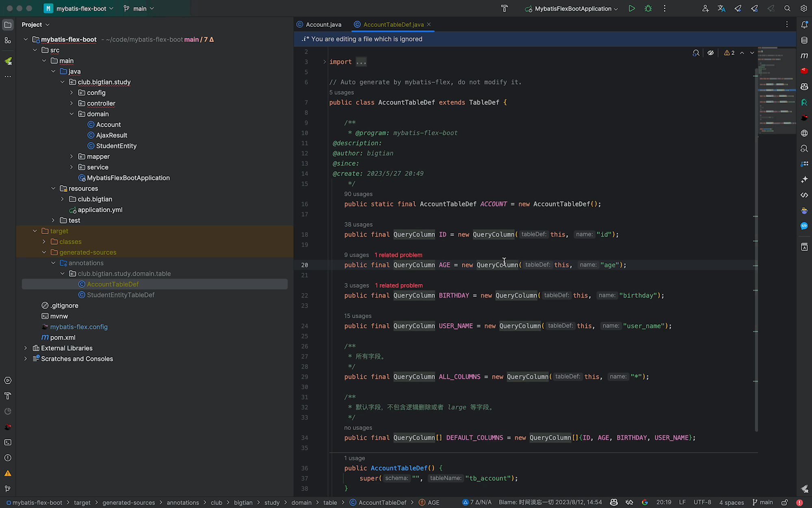
Task: Expand the config package
Action: point(71,93)
